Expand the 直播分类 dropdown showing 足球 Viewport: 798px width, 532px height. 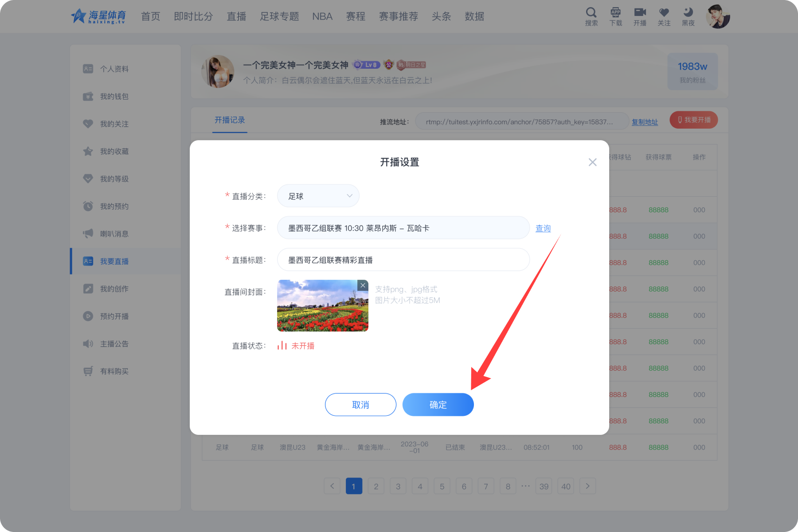pos(318,196)
